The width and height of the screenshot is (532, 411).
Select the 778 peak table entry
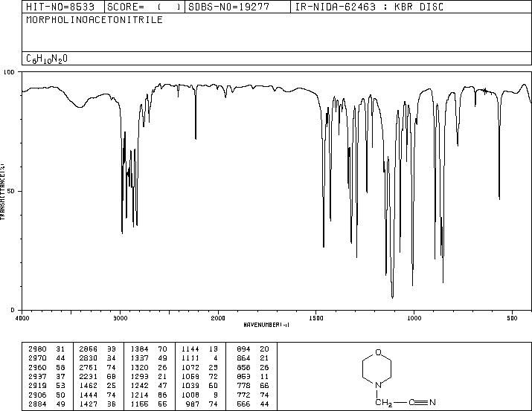[x=253, y=386]
